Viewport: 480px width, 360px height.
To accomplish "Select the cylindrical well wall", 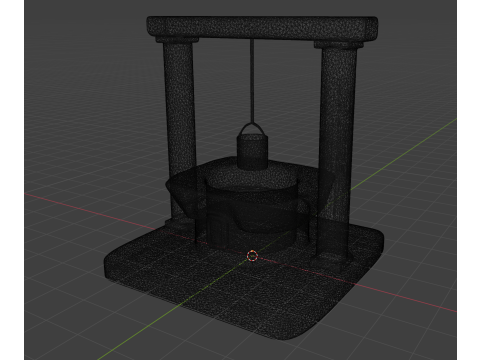I will [x=251, y=213].
